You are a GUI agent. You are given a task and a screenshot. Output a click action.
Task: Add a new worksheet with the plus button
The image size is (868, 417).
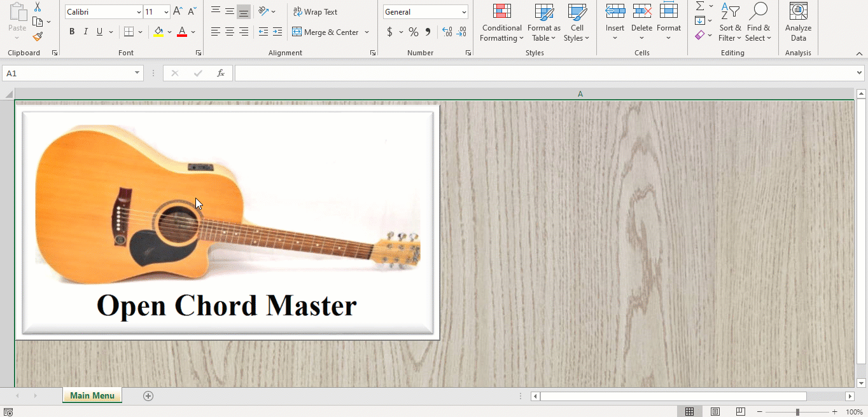148,395
